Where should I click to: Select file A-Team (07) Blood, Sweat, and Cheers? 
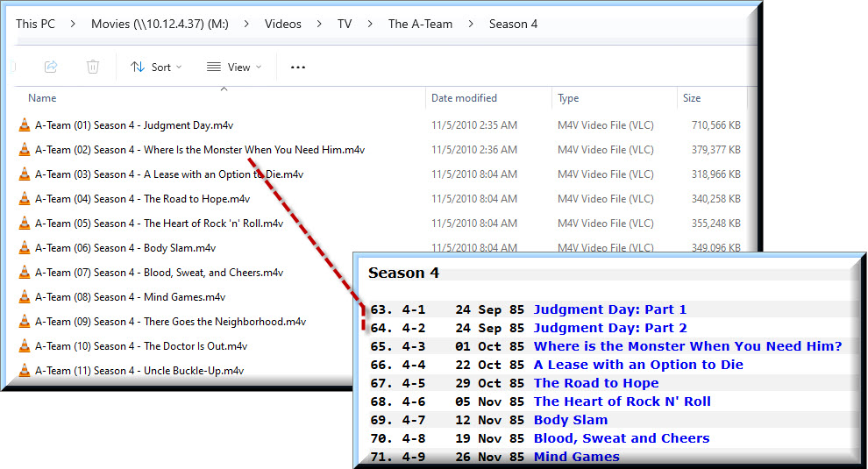[159, 272]
